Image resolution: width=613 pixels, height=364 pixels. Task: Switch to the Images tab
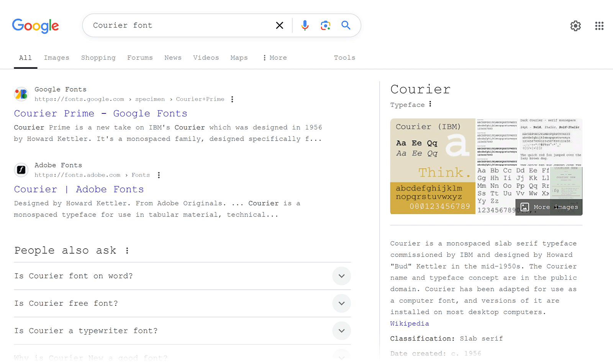56,57
